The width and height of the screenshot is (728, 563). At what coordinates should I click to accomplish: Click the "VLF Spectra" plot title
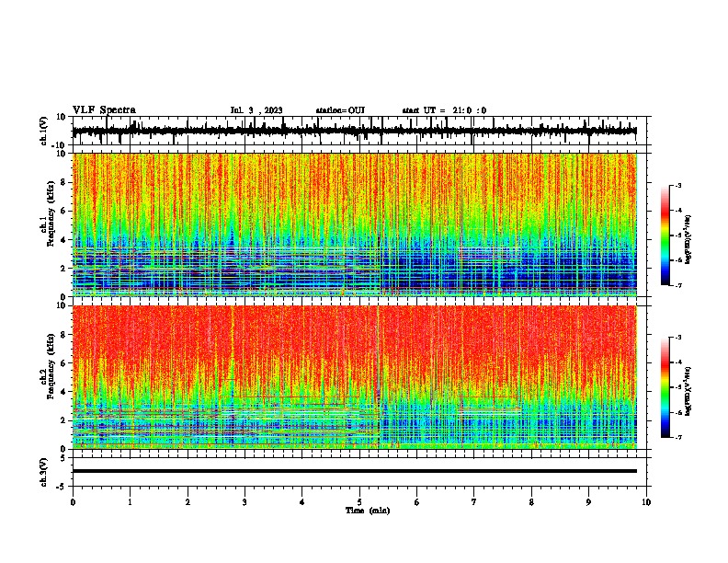tap(104, 110)
